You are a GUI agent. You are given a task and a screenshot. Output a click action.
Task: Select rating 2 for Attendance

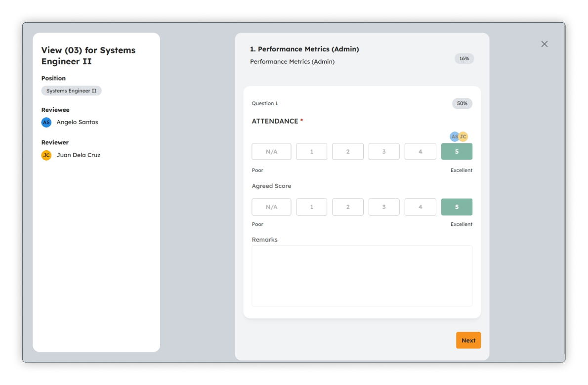tap(348, 152)
